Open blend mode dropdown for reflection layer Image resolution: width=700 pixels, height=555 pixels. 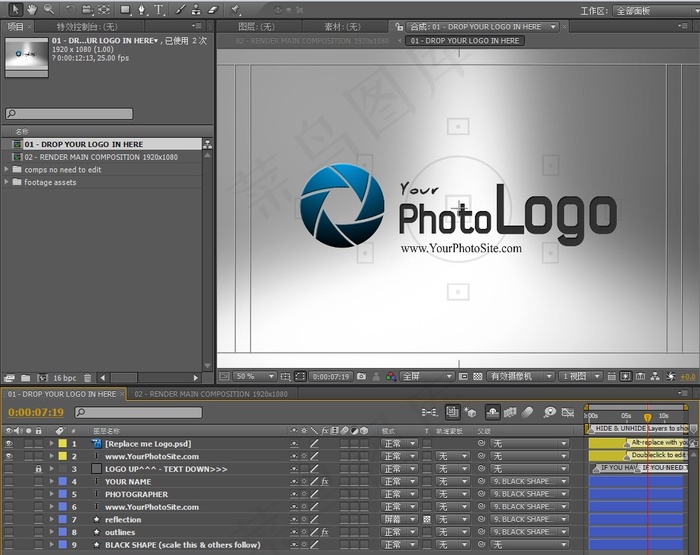pos(399,520)
